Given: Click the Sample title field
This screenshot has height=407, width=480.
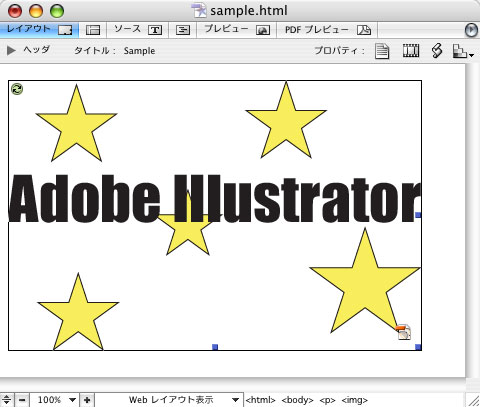Looking at the screenshot, I should (x=139, y=51).
